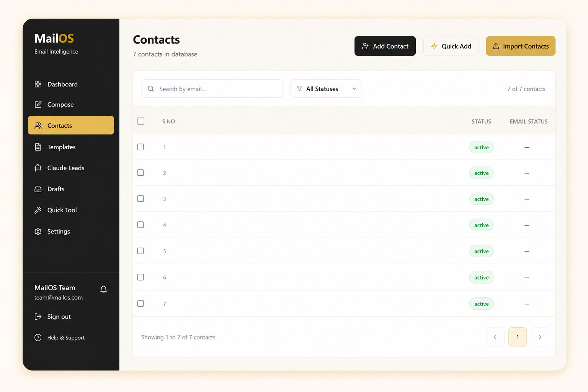The image size is (588, 392).
Task: Click the filter funnel icon
Action: point(299,88)
